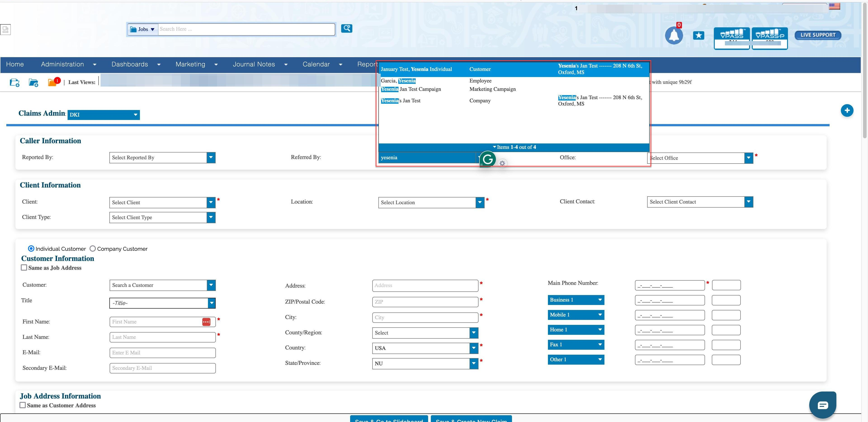868x422 pixels.
Task: Click the VPASS-P button
Action: [x=770, y=38]
